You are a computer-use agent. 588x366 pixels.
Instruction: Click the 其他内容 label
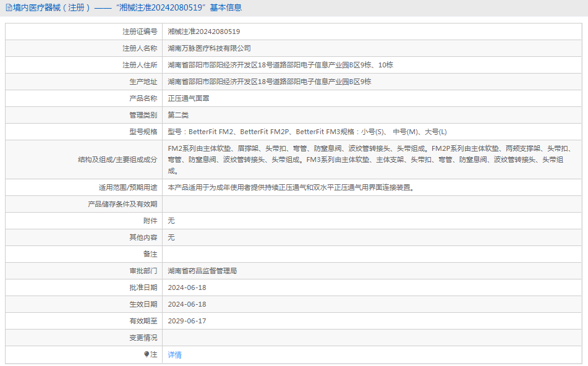143,237
